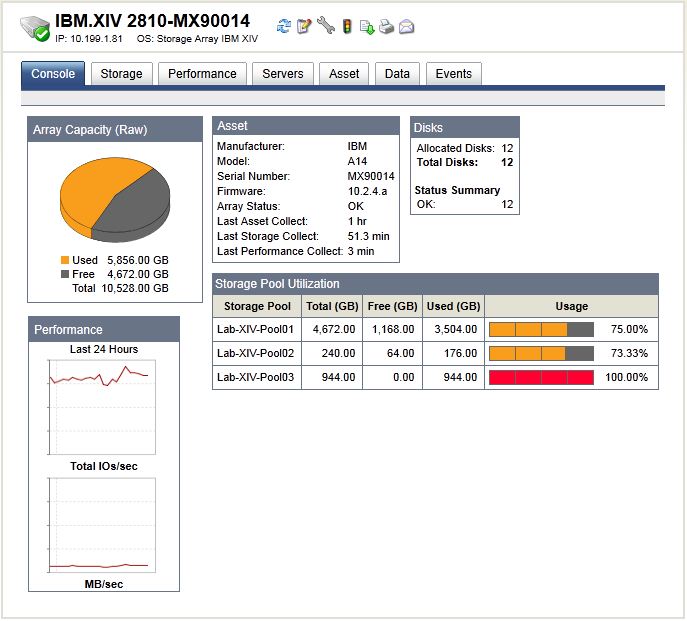This screenshot has height=621, width=687.
Task: Click the Storage Pool column header
Action: pos(257,306)
